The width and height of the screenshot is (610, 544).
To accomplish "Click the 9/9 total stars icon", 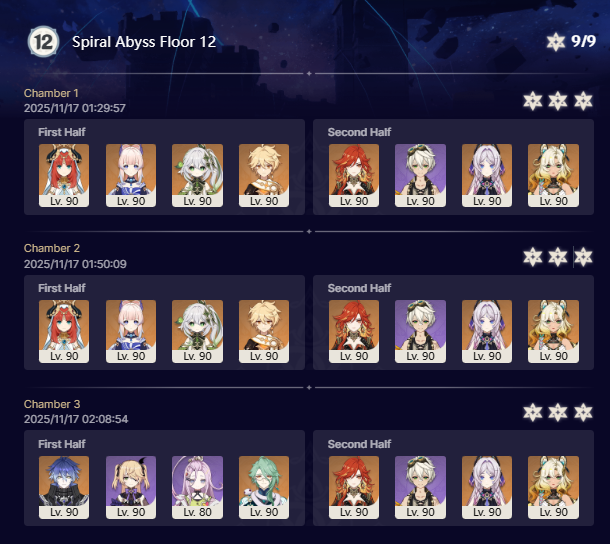I will point(556,41).
